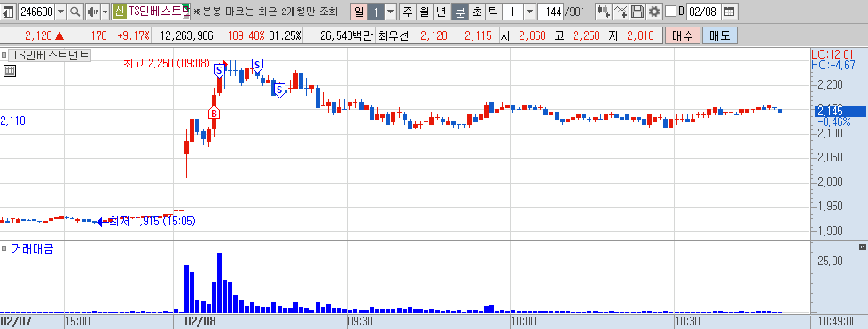Screen dimensions: 868x329
Task: Open the calendar date picker icon
Action: point(730,11)
